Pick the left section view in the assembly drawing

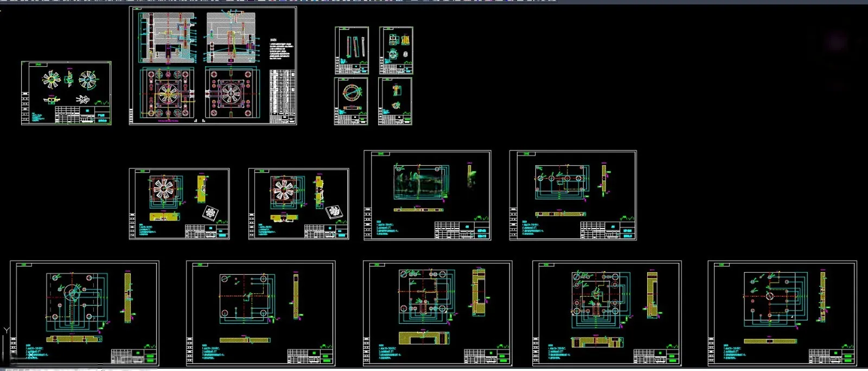click(168, 38)
